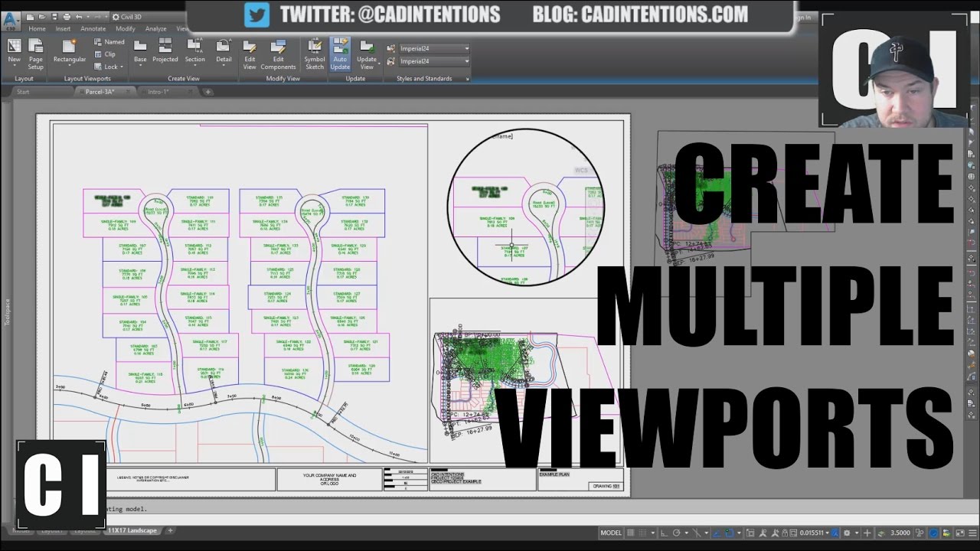Open Styles and Standards dialog launcher arrow
This screenshot has width=980, height=551.
pos(469,79)
